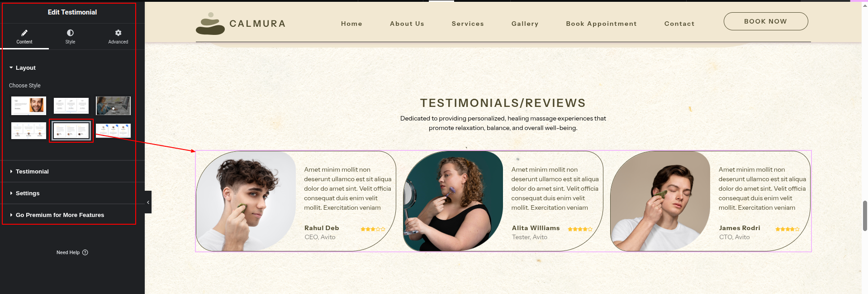Open the Advanced gear tab

tap(118, 33)
